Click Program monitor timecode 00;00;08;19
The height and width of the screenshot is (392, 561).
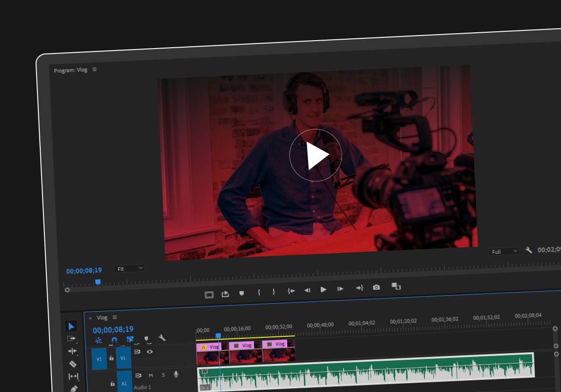tap(84, 271)
